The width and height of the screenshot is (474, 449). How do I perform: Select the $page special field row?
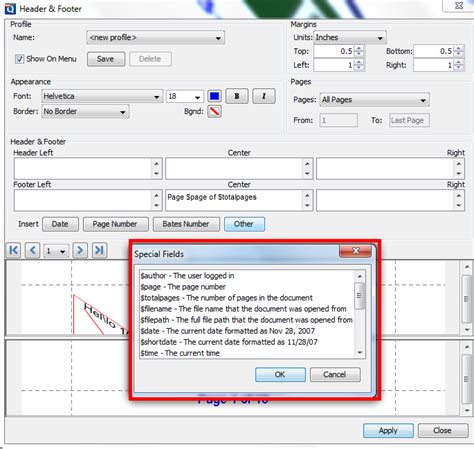coord(247,287)
